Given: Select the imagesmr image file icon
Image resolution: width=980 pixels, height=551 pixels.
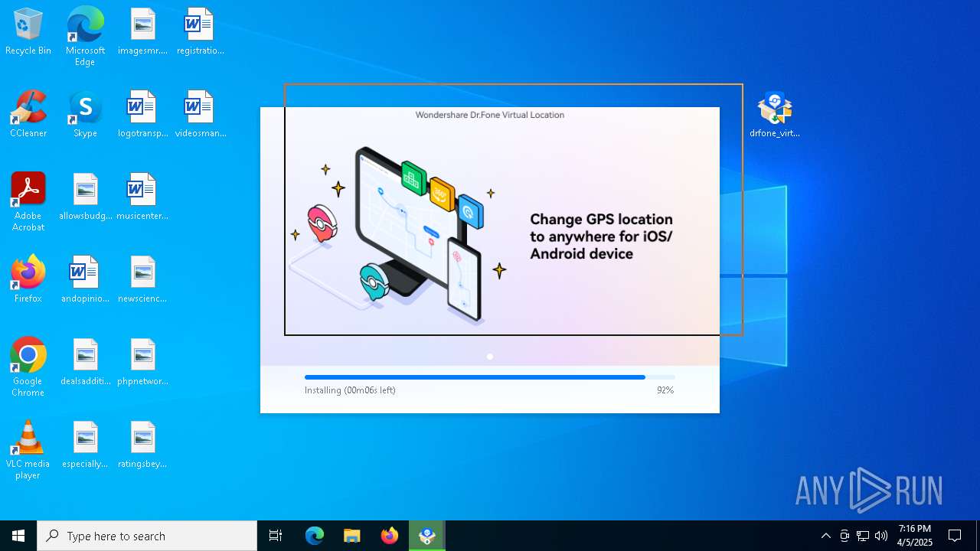Looking at the screenshot, I should 142,32.
